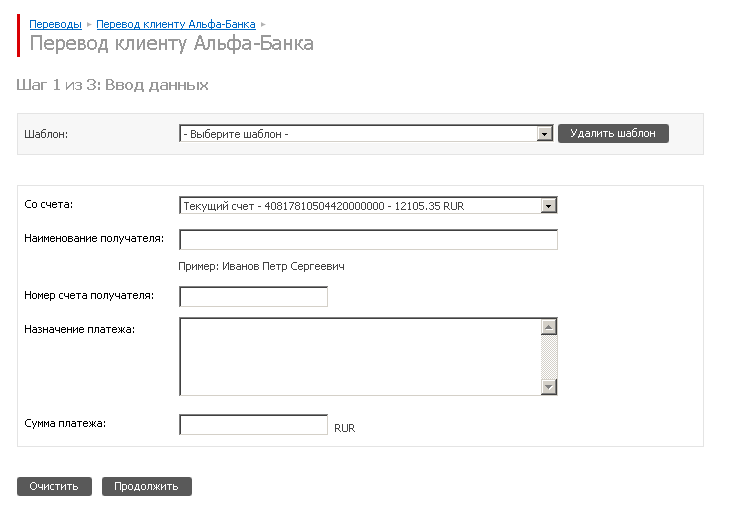Click the 'Назначение платежа:' label
The image size is (730, 516).
pyautogui.click(x=80, y=329)
